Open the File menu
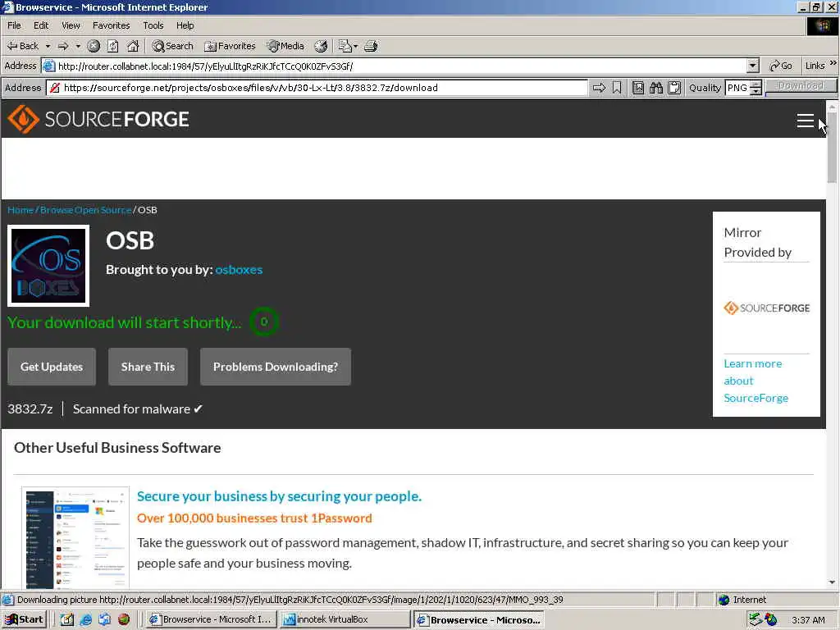Image resolution: width=840 pixels, height=630 pixels. point(14,25)
